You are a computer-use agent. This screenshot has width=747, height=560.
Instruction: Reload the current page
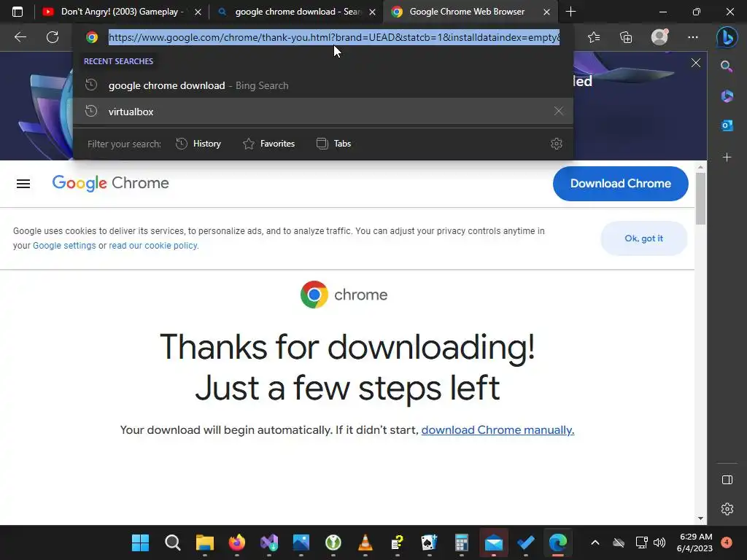pos(53,37)
